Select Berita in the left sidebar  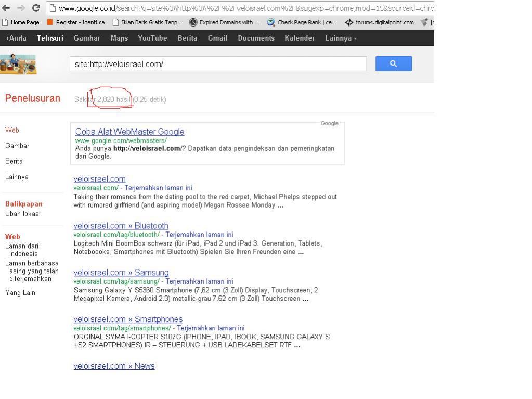tap(14, 161)
